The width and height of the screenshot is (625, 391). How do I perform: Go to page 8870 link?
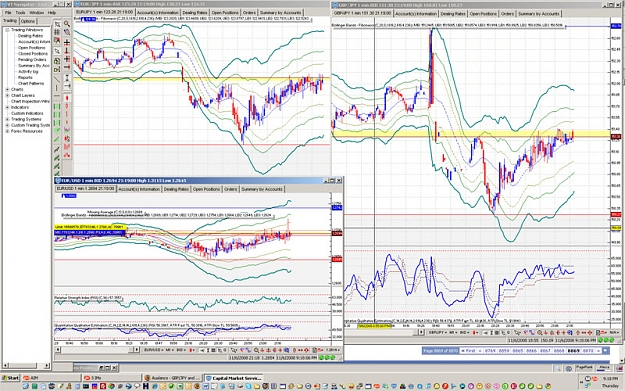tap(588, 351)
